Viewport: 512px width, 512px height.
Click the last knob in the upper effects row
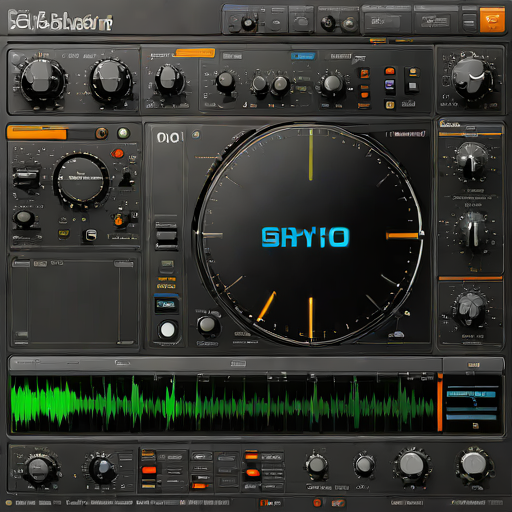click(332, 84)
